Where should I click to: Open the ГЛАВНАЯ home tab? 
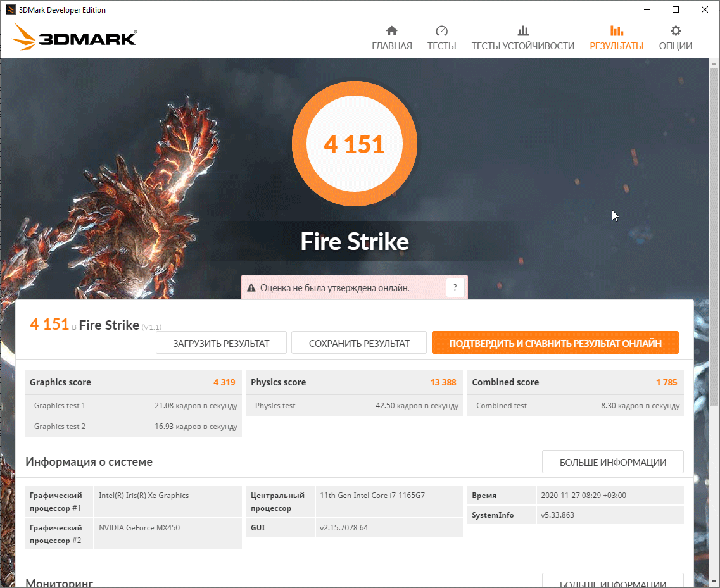tap(392, 37)
